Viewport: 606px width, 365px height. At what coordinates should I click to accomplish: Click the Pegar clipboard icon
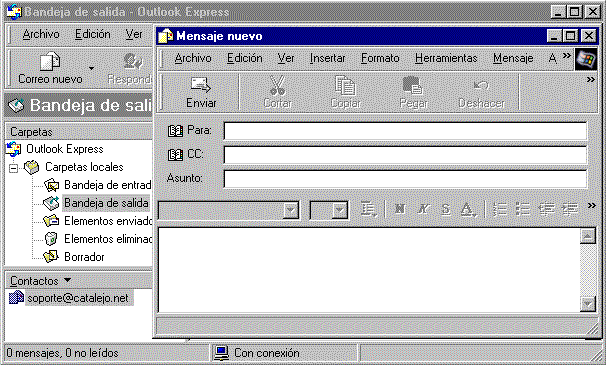tap(413, 85)
